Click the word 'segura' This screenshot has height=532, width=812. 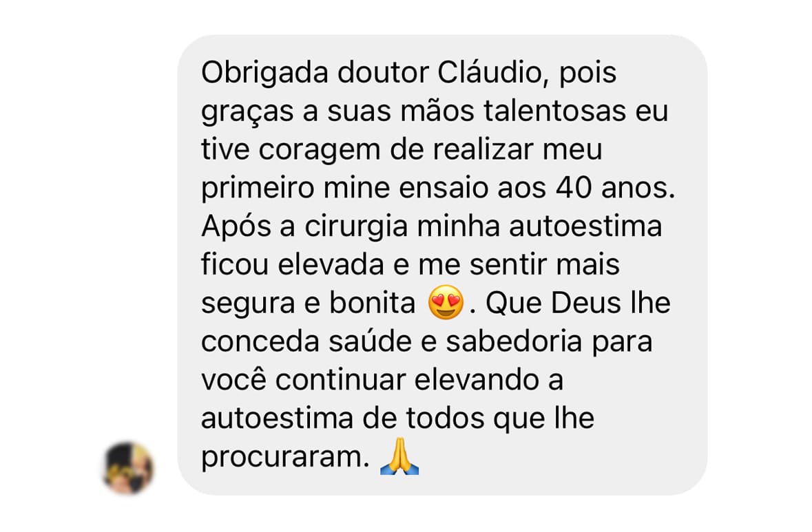point(248,304)
